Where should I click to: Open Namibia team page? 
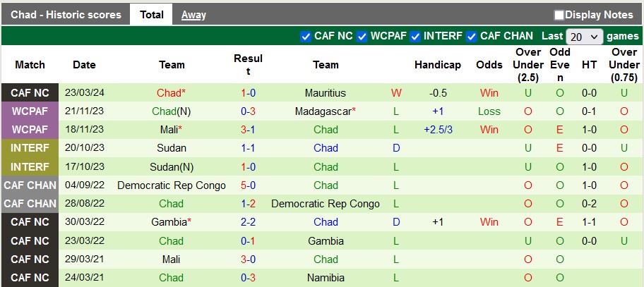[x=326, y=278]
